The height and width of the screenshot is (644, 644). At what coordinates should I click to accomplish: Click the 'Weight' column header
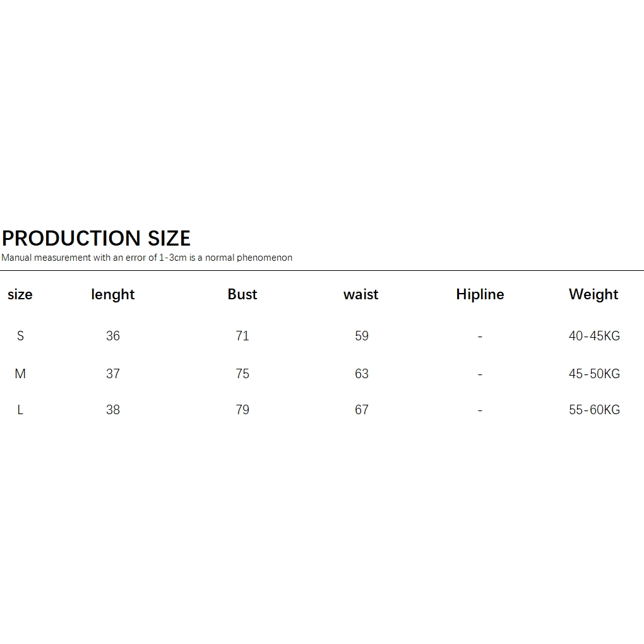click(x=593, y=294)
